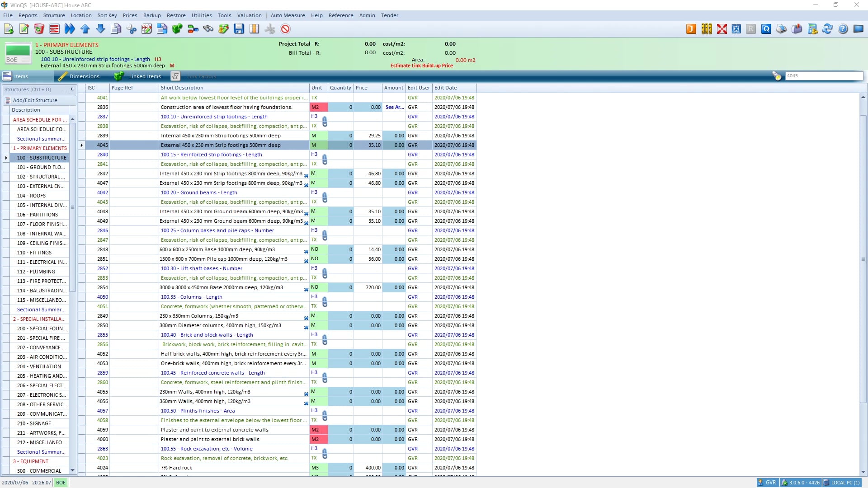Image resolution: width=868 pixels, height=488 pixels.
Task: Click the calculator with coins icon
Action: click(813, 29)
